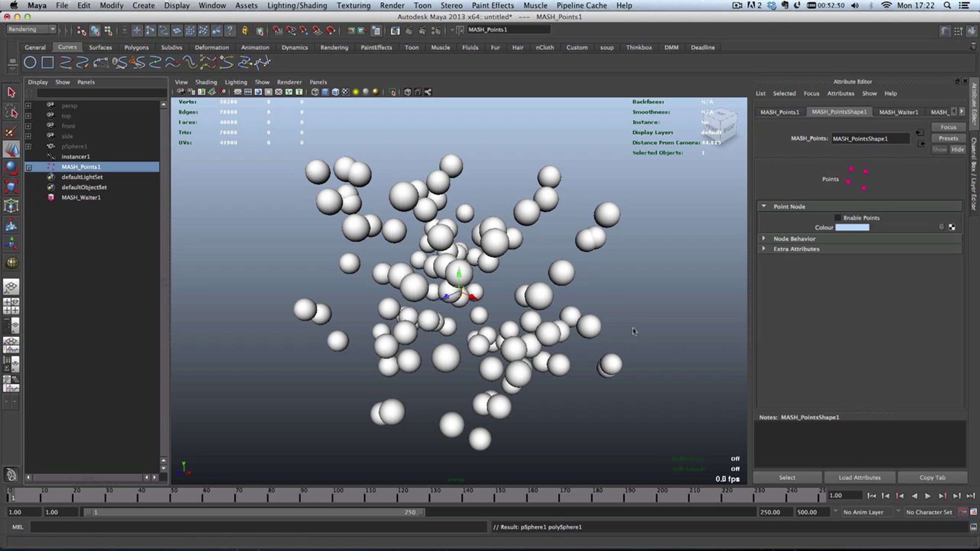
Task: Click the MEL command line input field
Action: (258, 527)
